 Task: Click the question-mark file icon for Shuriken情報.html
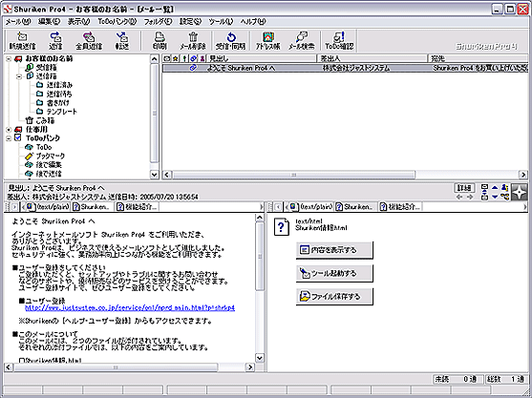(x=281, y=227)
